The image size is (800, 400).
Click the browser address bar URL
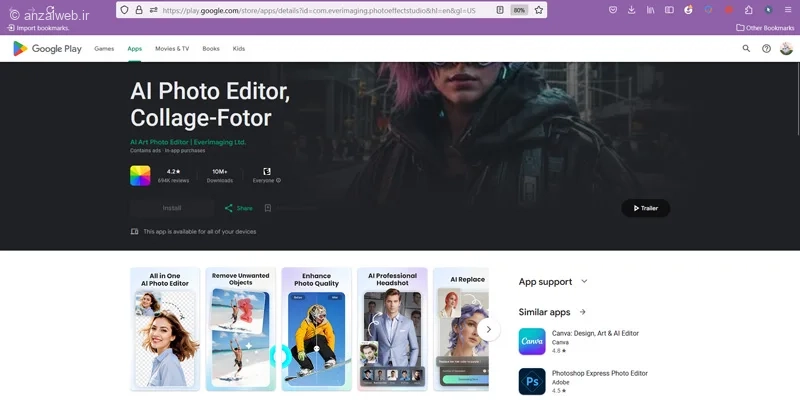point(319,10)
